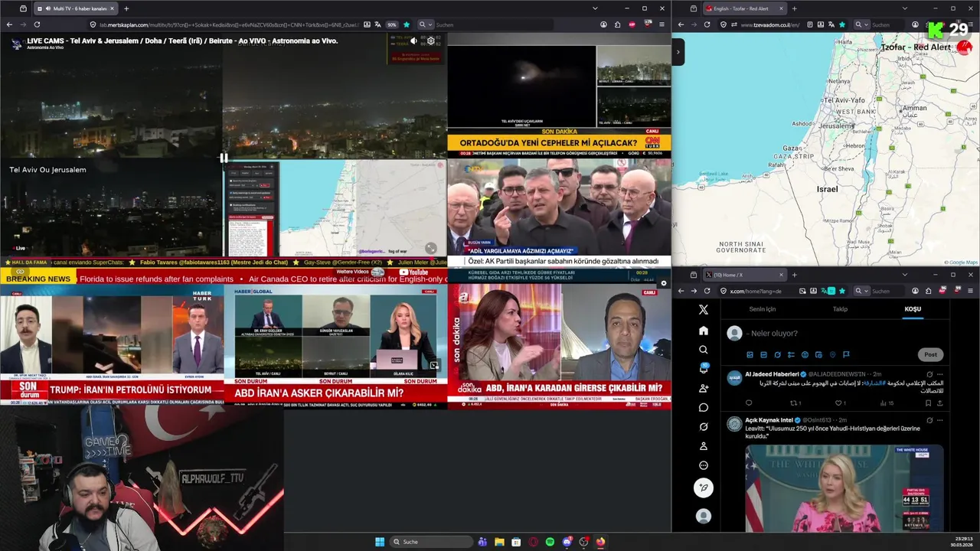Switch to Takip tab on X

tap(840, 309)
